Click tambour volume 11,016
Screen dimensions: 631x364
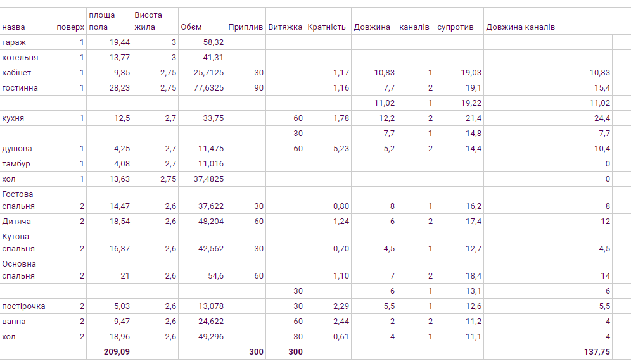[x=202, y=164]
